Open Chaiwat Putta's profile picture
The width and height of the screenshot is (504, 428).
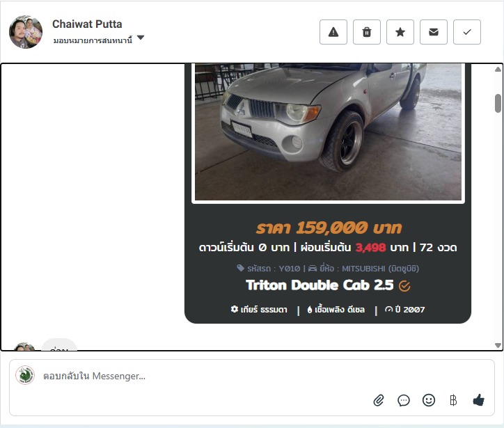[26, 32]
